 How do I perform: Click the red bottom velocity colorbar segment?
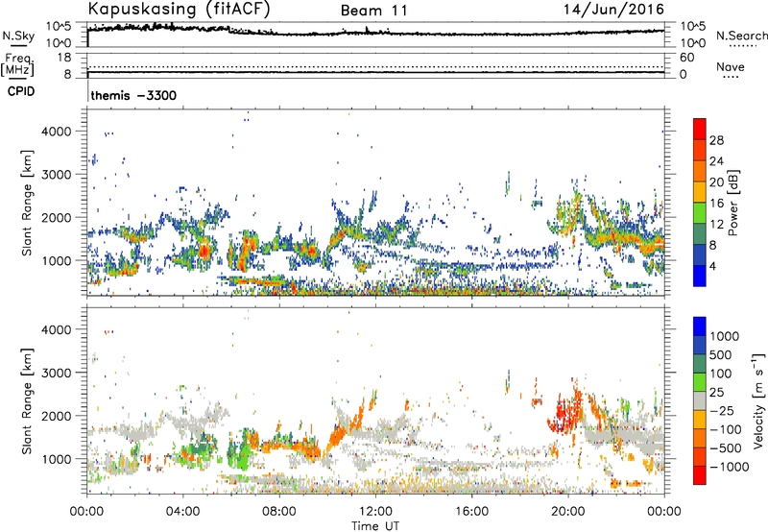700,475
